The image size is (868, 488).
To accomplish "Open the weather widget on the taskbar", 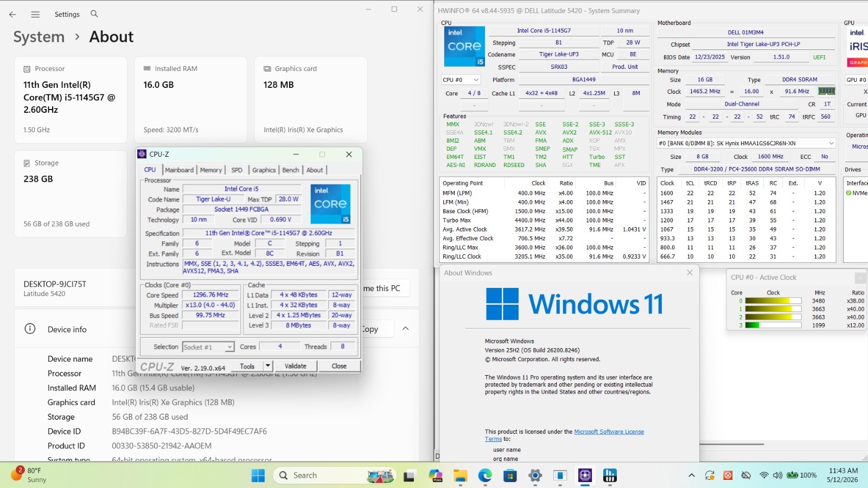I will click(29, 475).
